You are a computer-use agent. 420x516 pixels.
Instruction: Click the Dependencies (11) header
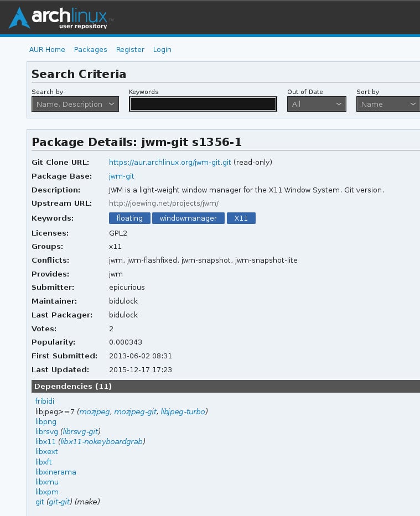point(226,387)
